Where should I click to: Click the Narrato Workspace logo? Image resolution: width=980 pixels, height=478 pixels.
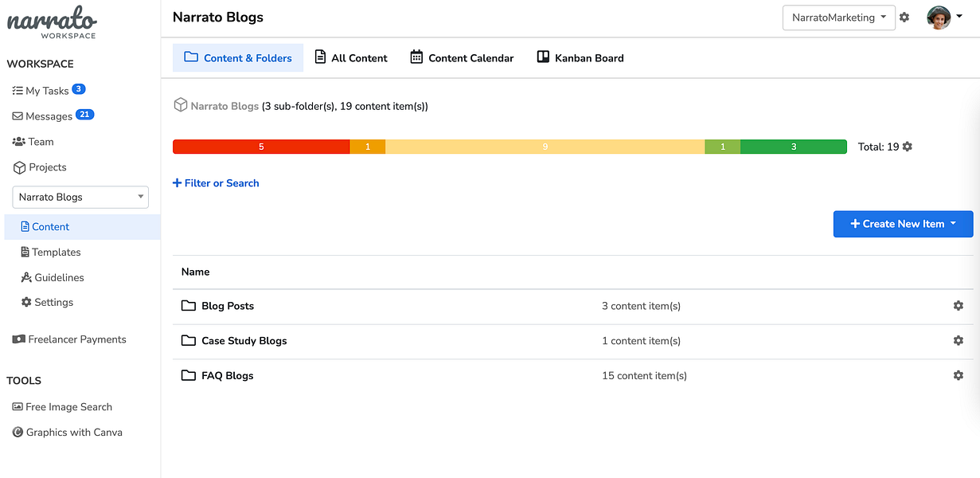click(52, 22)
